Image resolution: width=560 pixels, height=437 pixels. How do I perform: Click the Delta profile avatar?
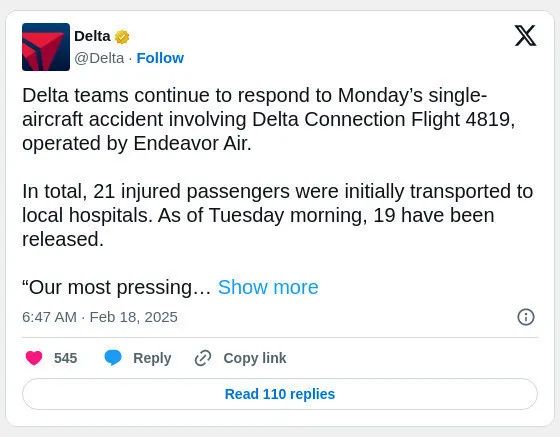[46, 47]
